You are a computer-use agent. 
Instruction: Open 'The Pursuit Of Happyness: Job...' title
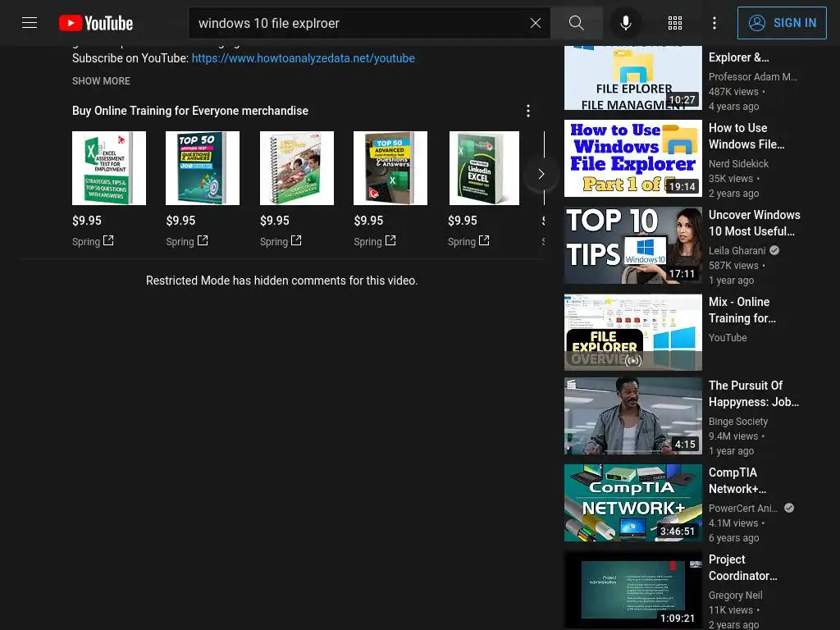754,394
